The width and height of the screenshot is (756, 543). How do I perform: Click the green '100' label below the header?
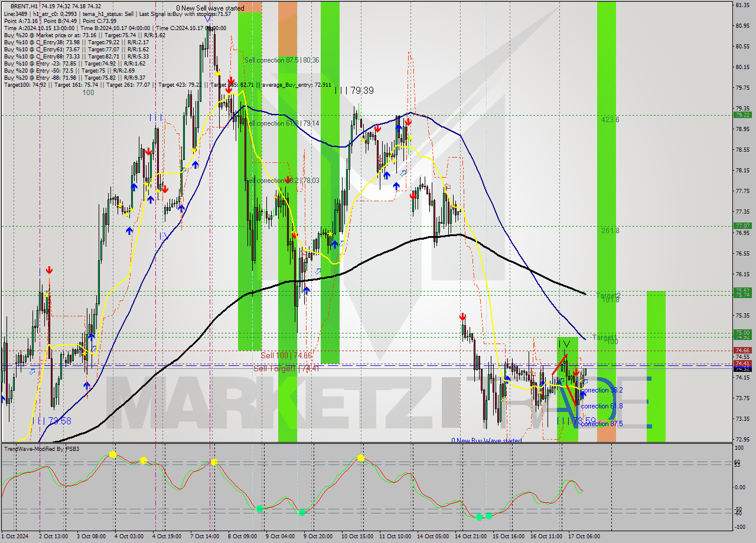(88, 93)
